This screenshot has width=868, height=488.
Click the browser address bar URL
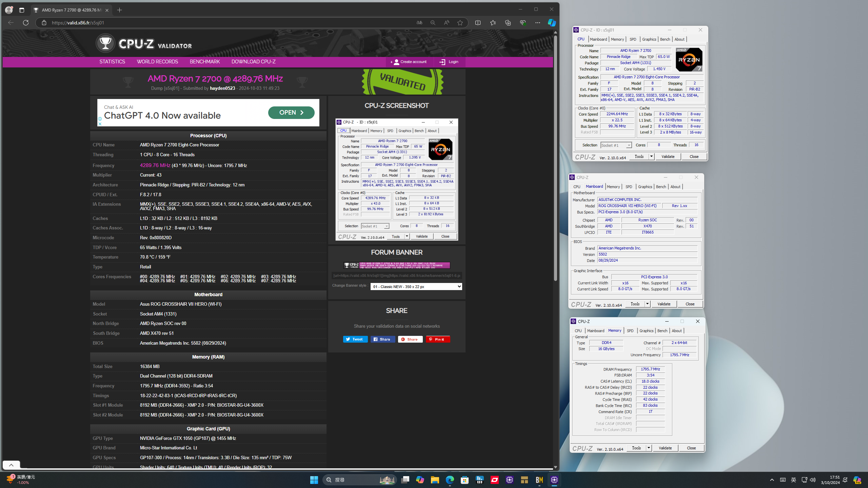78,23
